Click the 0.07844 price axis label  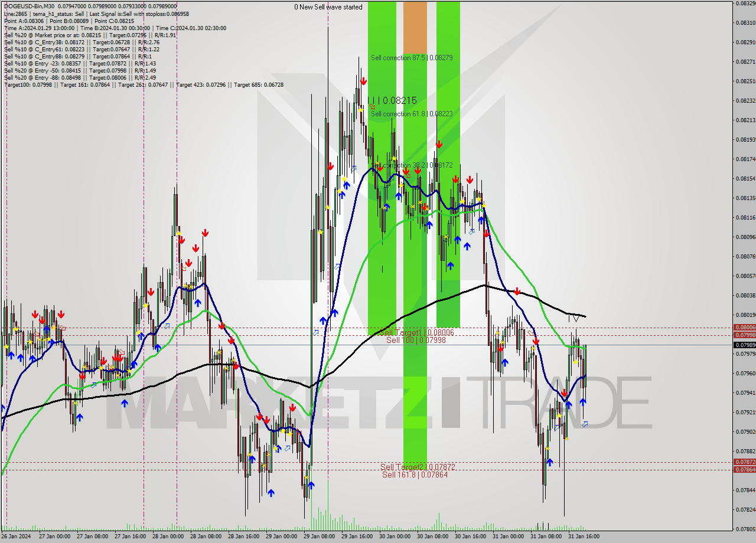tap(746, 490)
